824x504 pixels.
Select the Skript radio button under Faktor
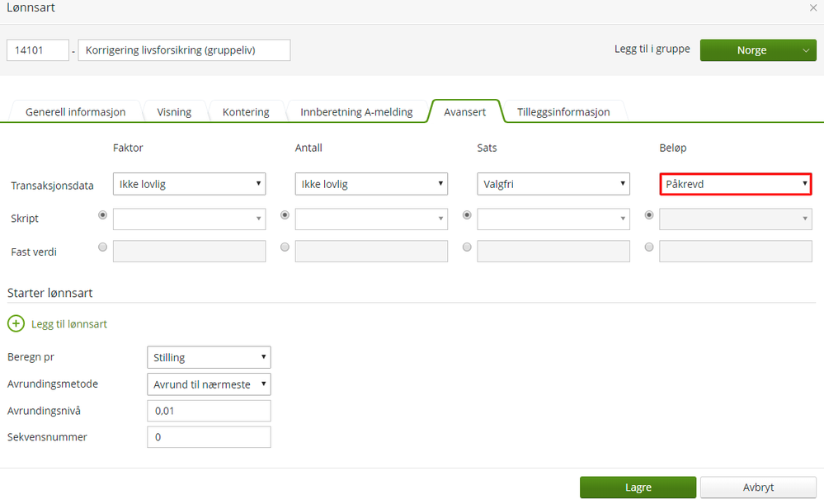[x=103, y=215]
